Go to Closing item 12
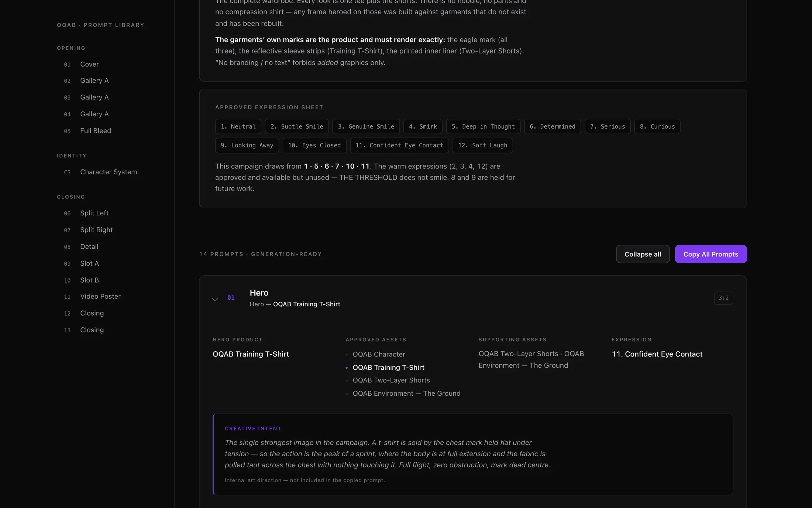Image resolution: width=812 pixels, height=508 pixels. pos(92,313)
